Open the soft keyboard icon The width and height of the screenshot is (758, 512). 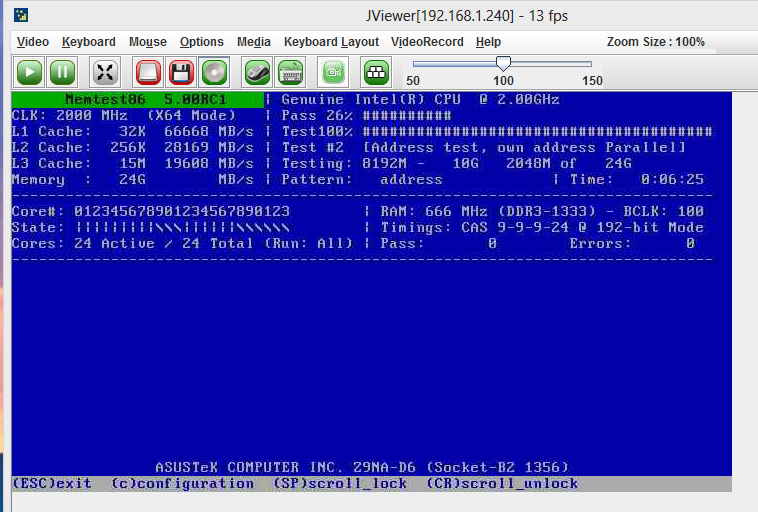[x=290, y=72]
